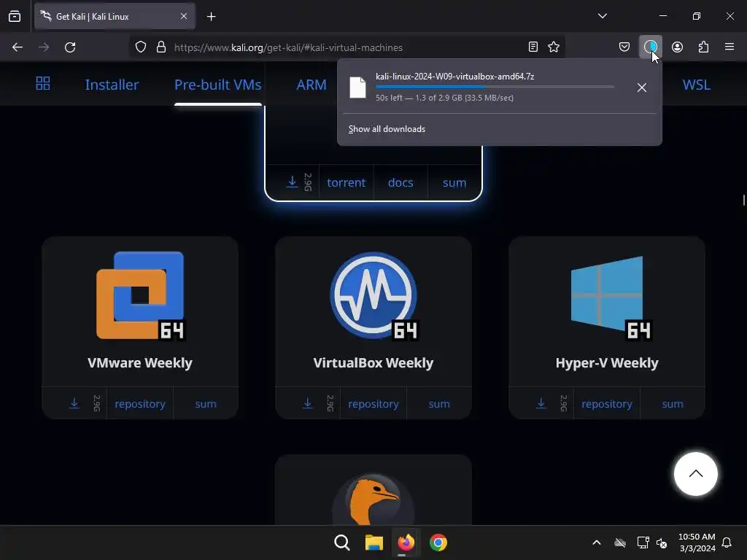
Task: Open the clock showing 10:50 AM
Action: point(697,542)
